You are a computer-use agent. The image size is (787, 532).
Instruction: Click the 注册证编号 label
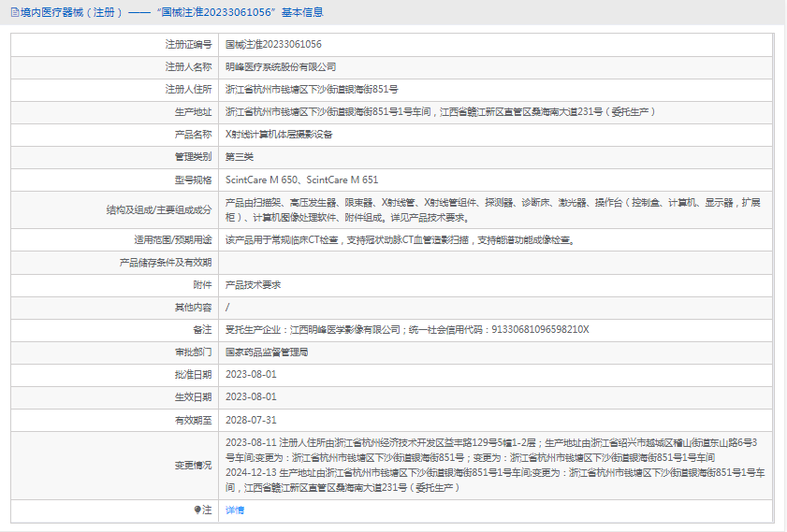[x=189, y=44]
